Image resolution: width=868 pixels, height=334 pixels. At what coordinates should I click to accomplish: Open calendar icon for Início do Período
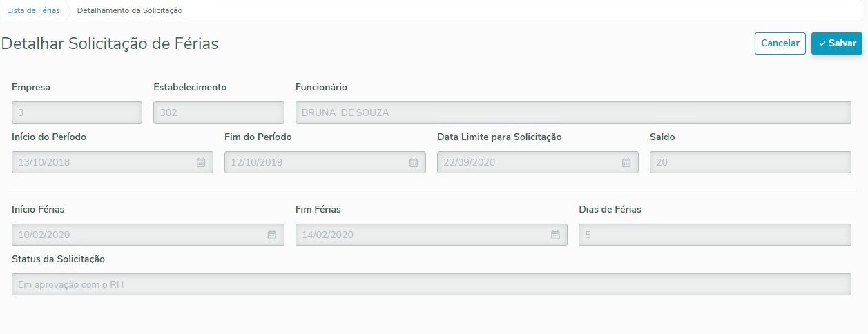point(201,162)
